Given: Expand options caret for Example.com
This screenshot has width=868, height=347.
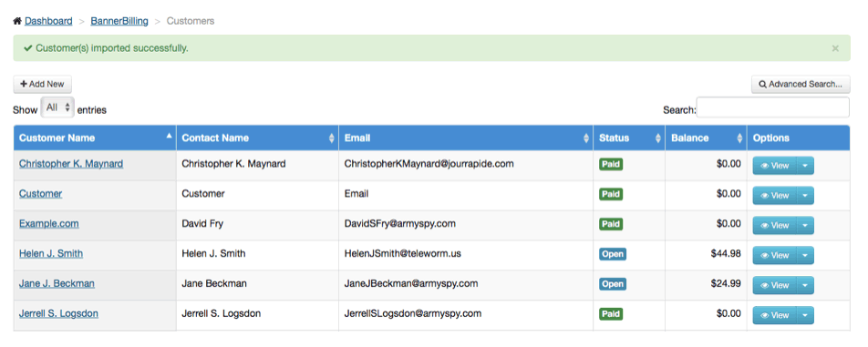Looking at the screenshot, I should (x=805, y=226).
